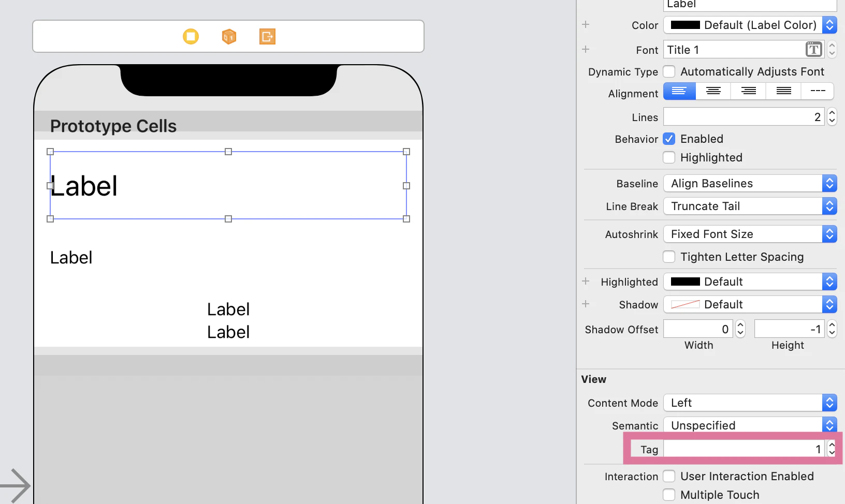Select natural alignment option
Viewport: 845px width, 504px height.
click(817, 91)
